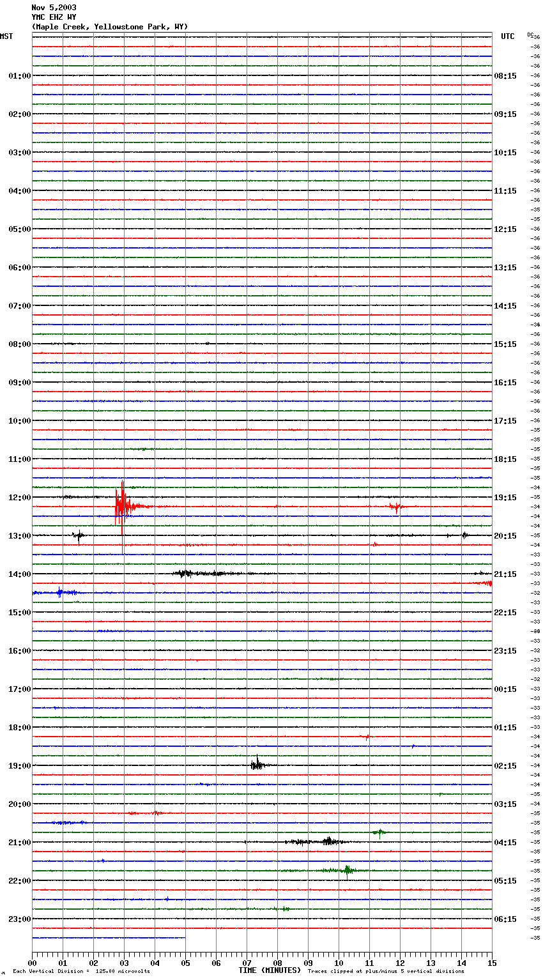543x980 pixels.
Task: Click the '09' minute tick label
Action: [x=308, y=963]
